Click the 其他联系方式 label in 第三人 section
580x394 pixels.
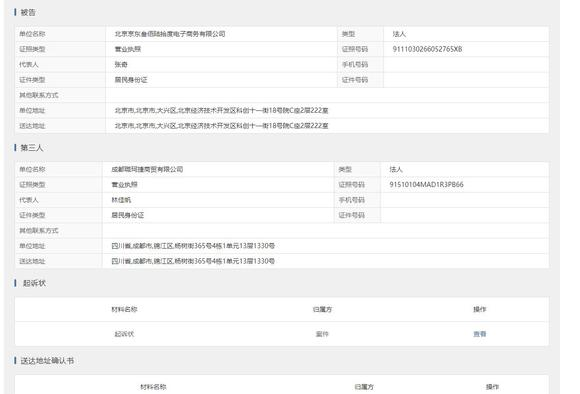(39, 230)
